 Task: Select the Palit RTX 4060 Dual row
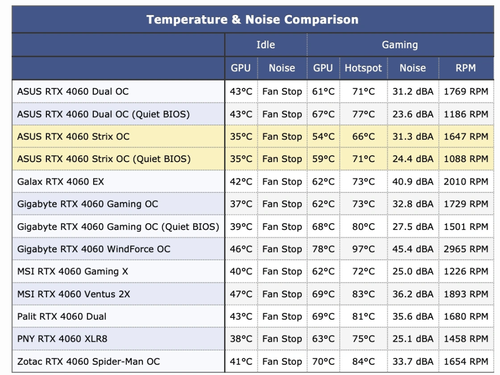253,317
